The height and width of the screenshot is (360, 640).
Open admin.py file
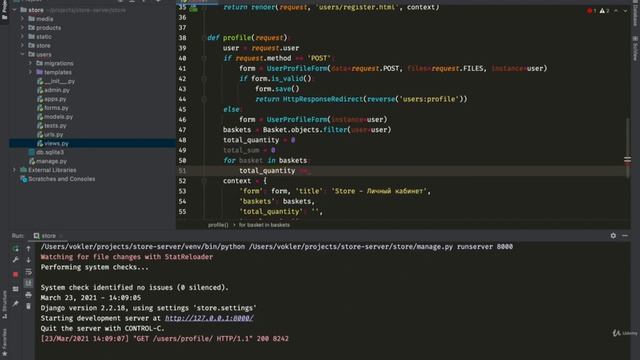point(53,90)
